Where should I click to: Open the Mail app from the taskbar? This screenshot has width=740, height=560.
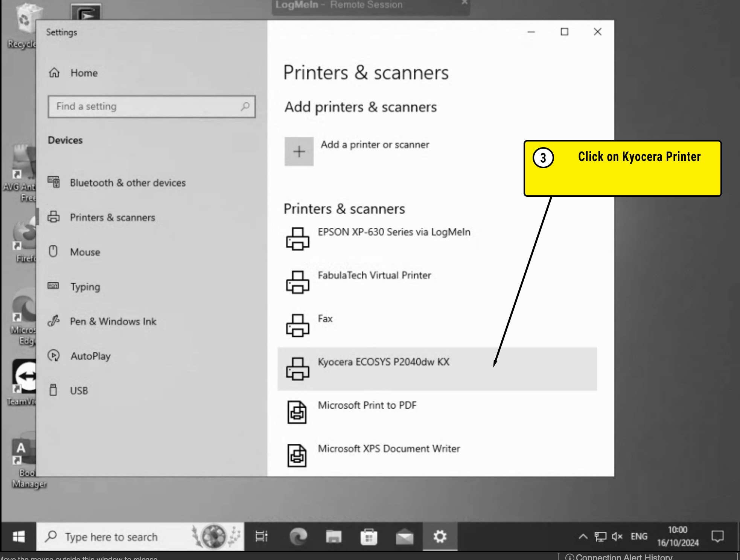click(405, 537)
